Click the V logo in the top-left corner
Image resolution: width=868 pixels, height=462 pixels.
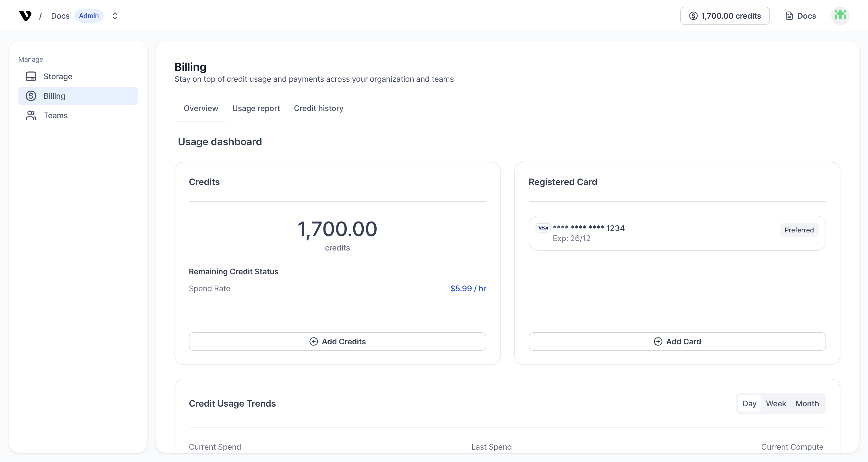(25, 15)
